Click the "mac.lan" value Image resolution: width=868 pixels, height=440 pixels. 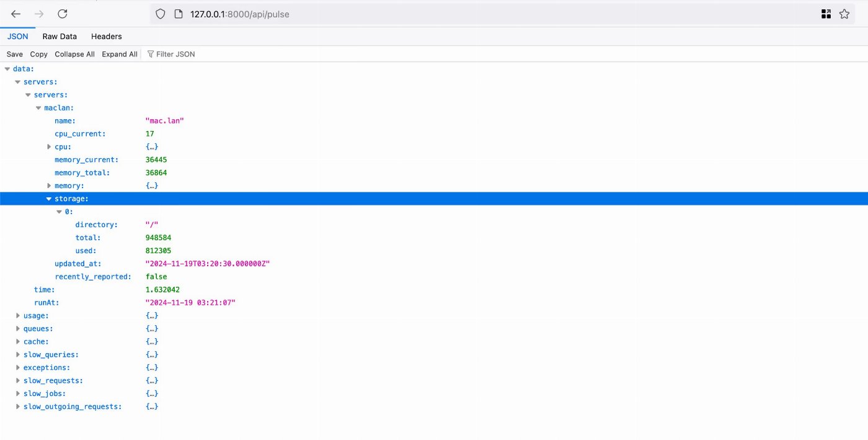pos(165,121)
